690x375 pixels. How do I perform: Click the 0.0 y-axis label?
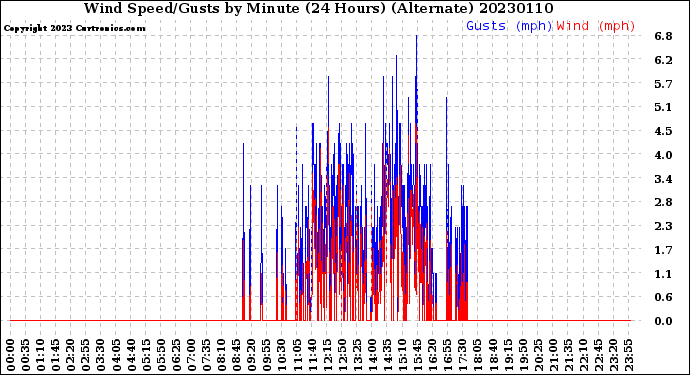[x=664, y=321]
